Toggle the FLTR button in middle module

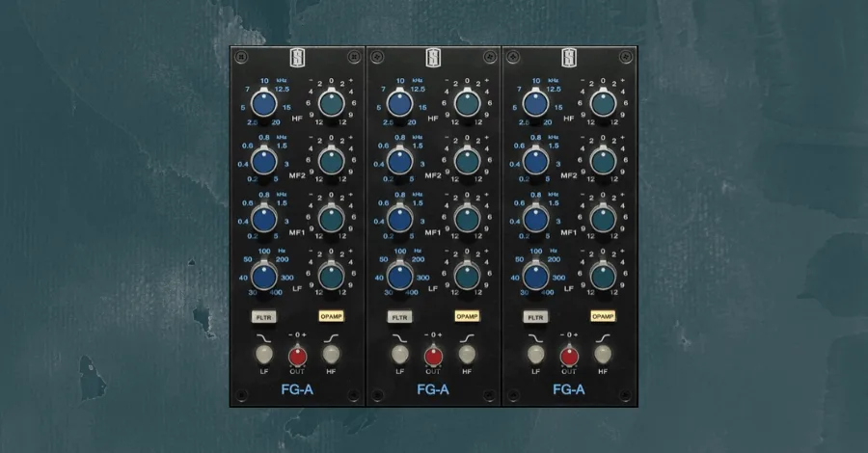pyautogui.click(x=399, y=317)
